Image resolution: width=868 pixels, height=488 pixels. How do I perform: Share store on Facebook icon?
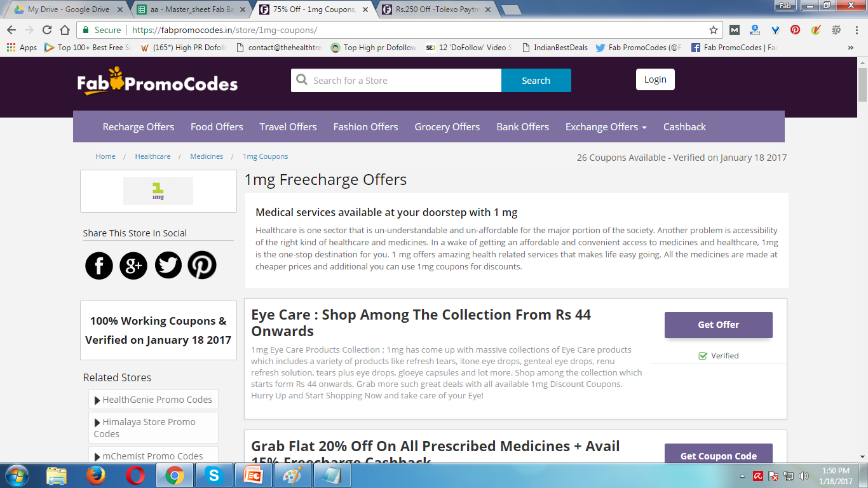(x=99, y=265)
